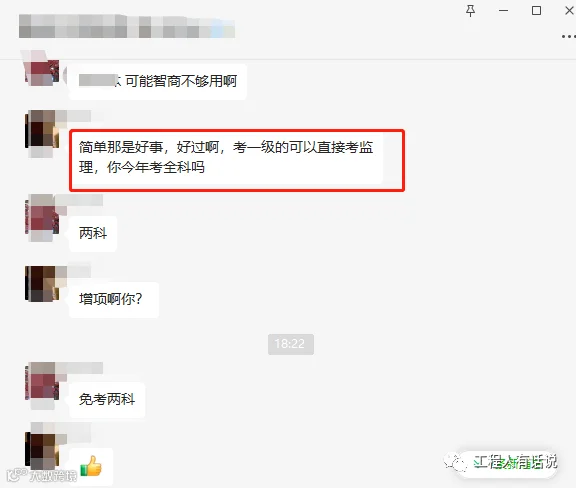
Task: Select the 增项啊你? message bubble
Action: pyautogui.click(x=114, y=300)
